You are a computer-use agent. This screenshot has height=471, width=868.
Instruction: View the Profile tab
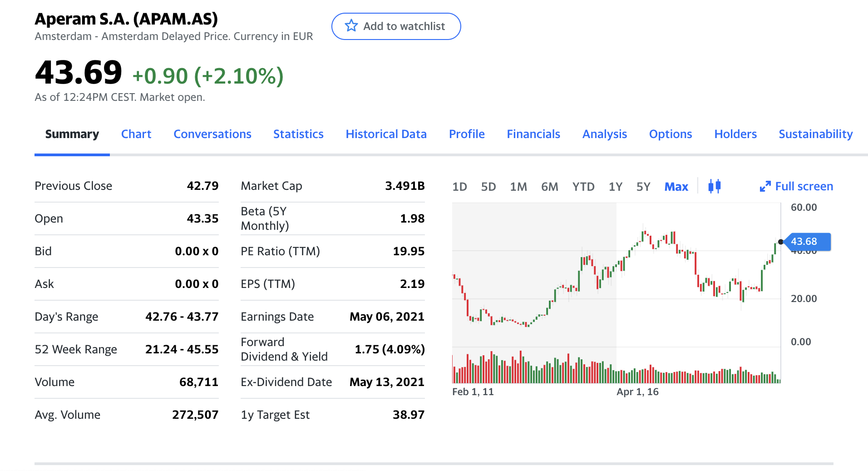[x=467, y=134]
